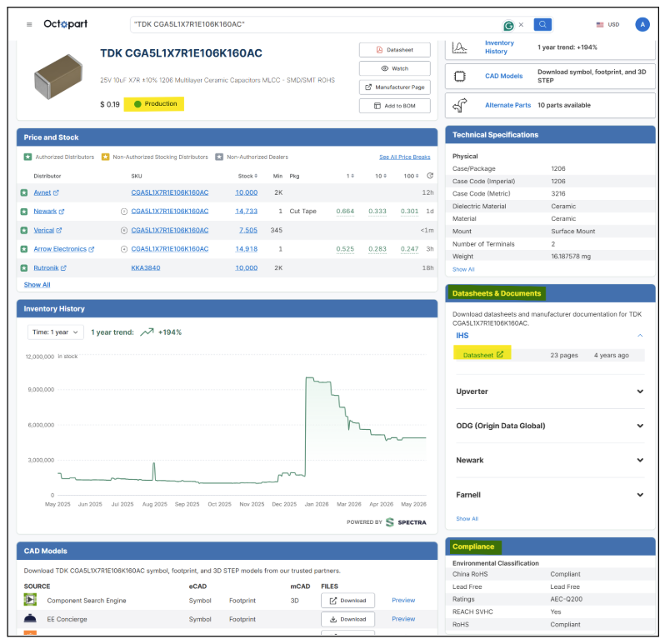Toggle Non-Authorized Dealers gray star
This screenshot has width=665, height=644.
pos(219,157)
